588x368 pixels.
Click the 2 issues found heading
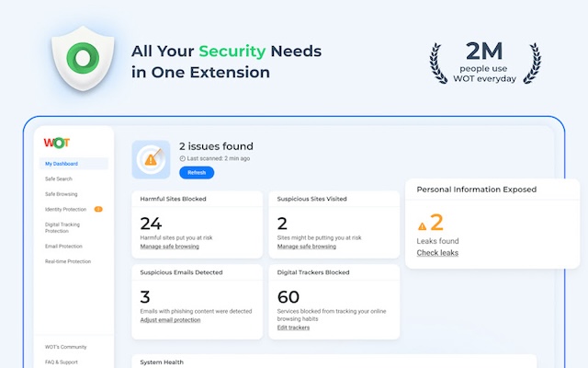(x=216, y=146)
